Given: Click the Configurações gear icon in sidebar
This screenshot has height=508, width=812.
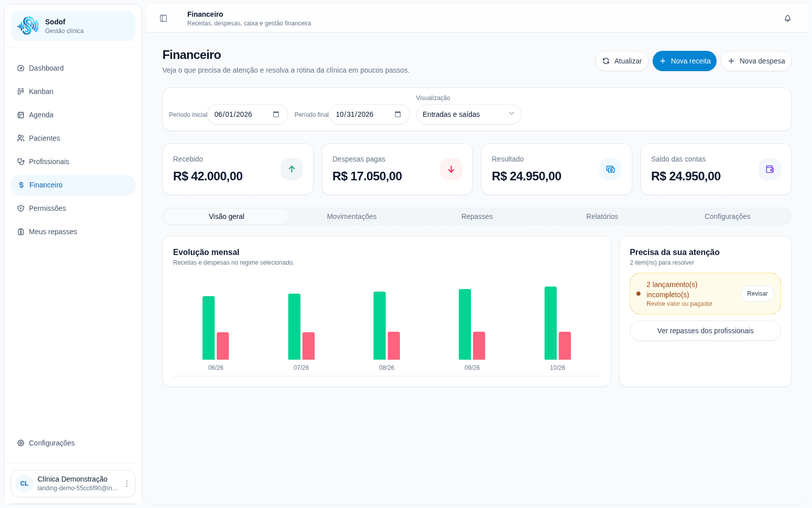Looking at the screenshot, I should (21, 443).
